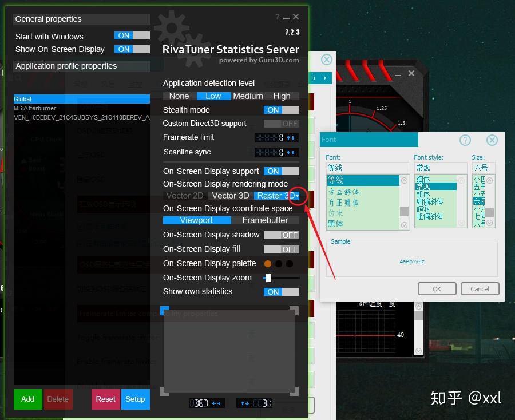Open the Raster 3D font dropdown arrow

pos(297,196)
